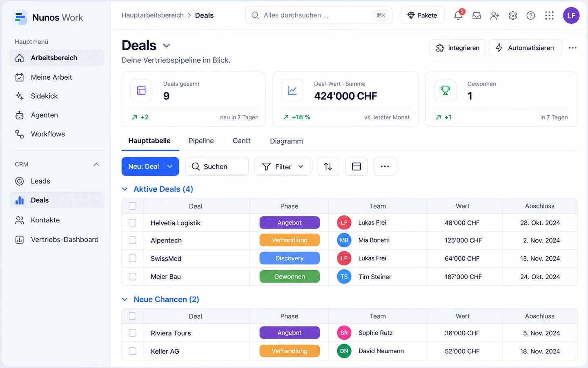Open the Deals title dropdown chevron
Screen dimensions: 588x368
pyautogui.click(x=166, y=46)
